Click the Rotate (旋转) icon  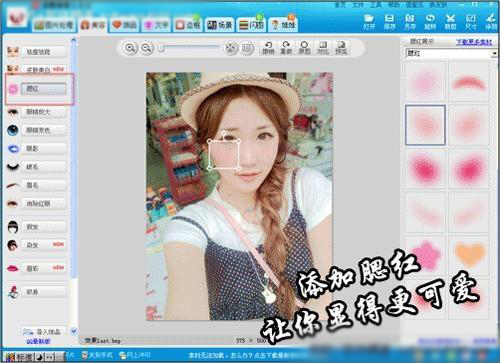(430, 22)
